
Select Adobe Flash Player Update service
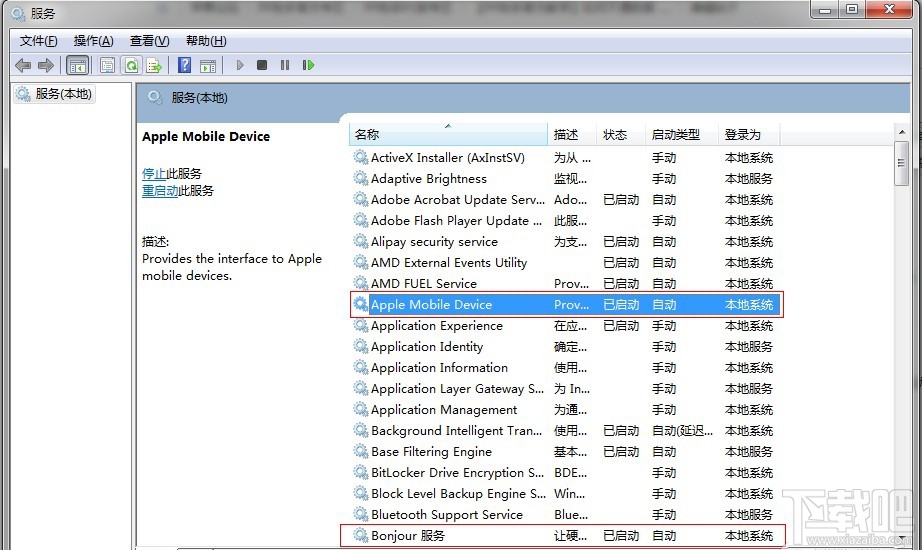(566, 221)
